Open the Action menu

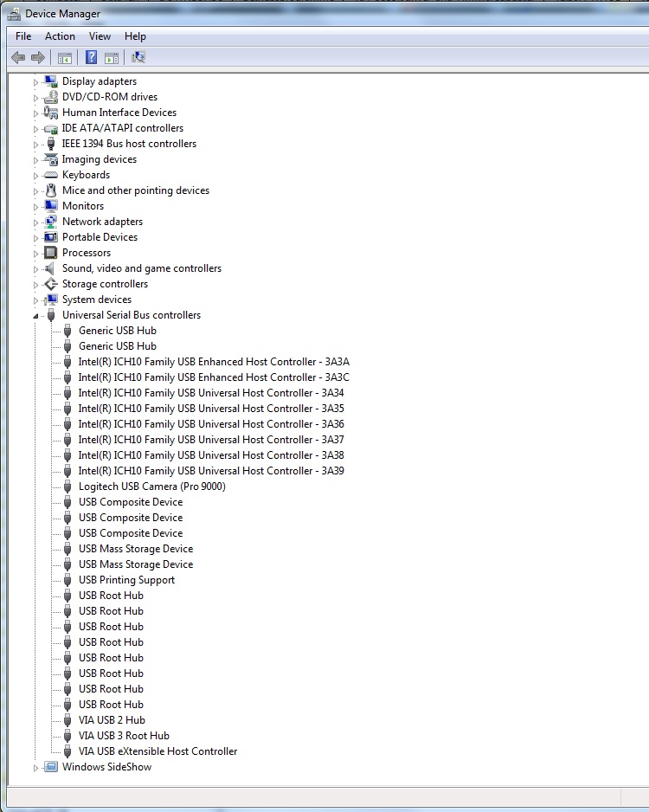60,36
